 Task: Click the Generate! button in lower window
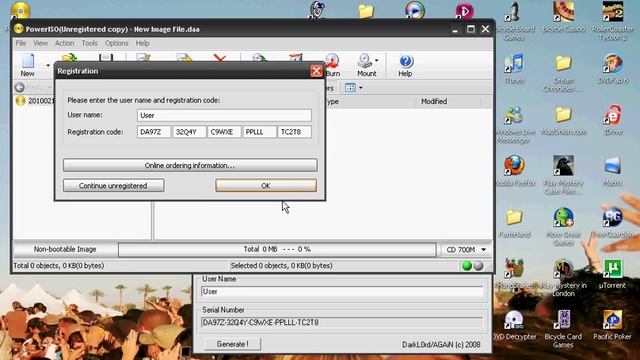(x=232, y=344)
